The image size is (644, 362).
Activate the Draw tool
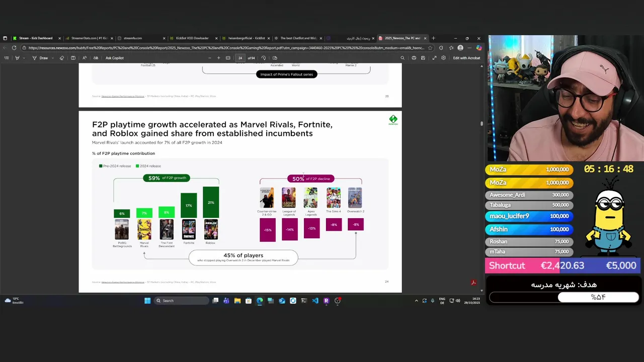[x=40, y=58]
